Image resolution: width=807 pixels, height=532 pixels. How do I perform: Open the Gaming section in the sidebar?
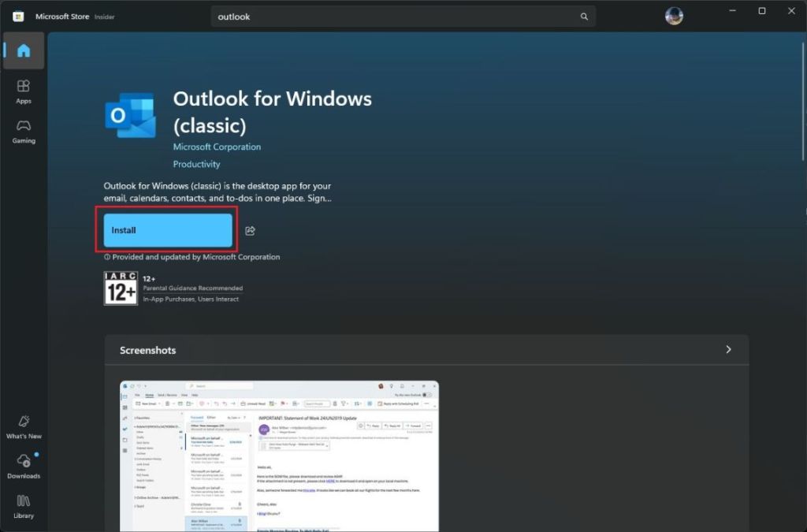click(x=23, y=131)
